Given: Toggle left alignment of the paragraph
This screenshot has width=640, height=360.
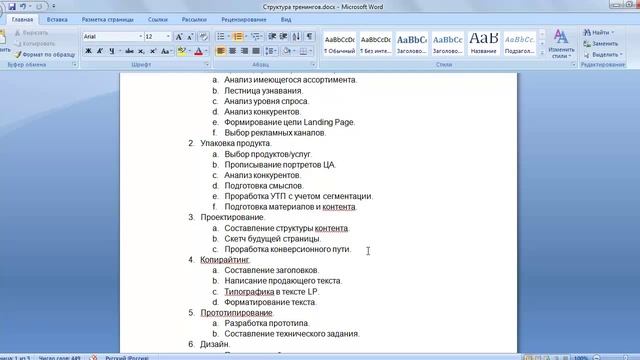Looking at the screenshot, I should tap(220, 51).
